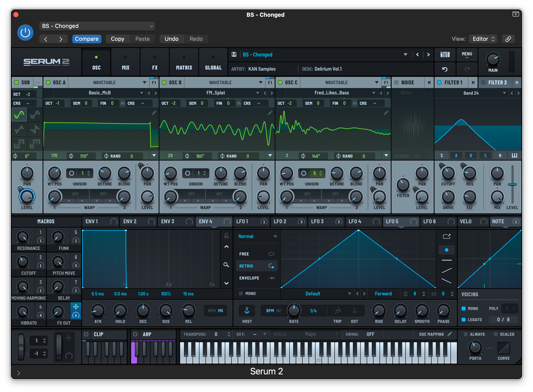
Task: Toggle the LEGATO checkbox
Action: pyautogui.click(x=463, y=320)
